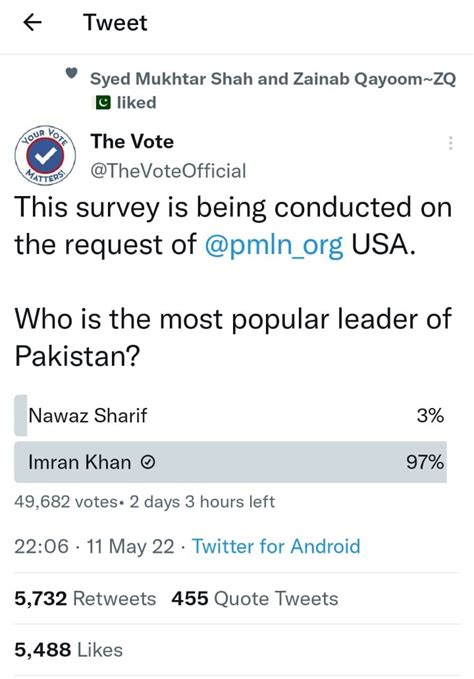Click the Pakistan flag emoji badge
Screen dimensions: 474x679
tap(103, 103)
